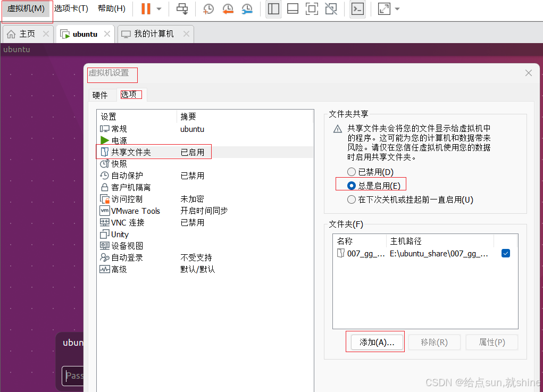Click 已启用 summary of shared folders
Screen dimensions: 543x392
point(193,152)
